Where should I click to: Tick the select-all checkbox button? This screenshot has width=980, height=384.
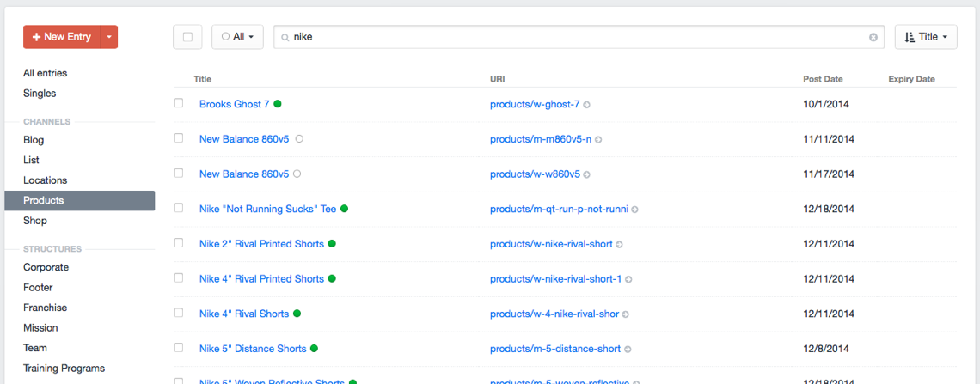[187, 37]
